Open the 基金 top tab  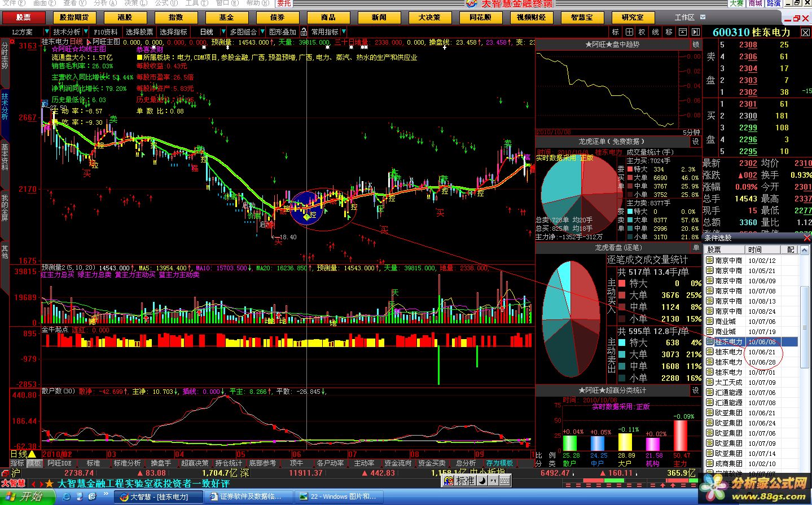click(x=226, y=17)
